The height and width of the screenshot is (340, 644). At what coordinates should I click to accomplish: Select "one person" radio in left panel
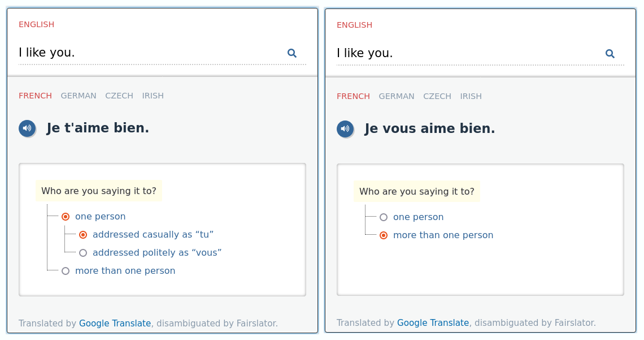66,217
